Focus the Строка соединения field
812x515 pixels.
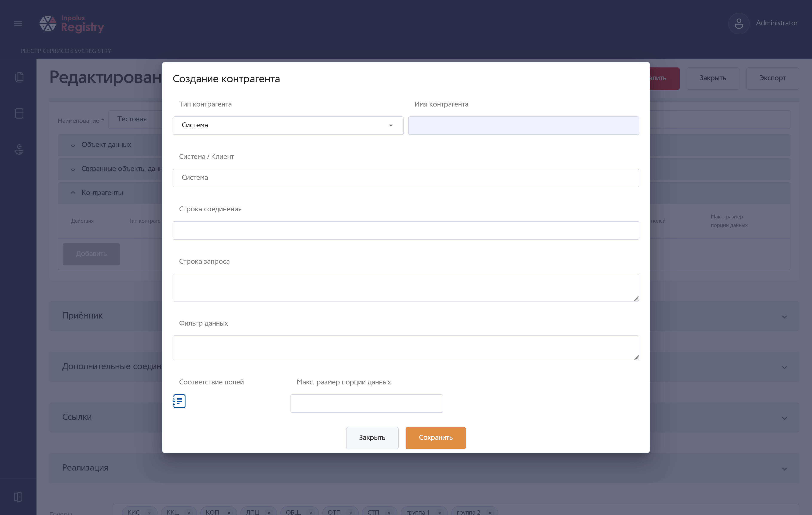click(x=406, y=230)
